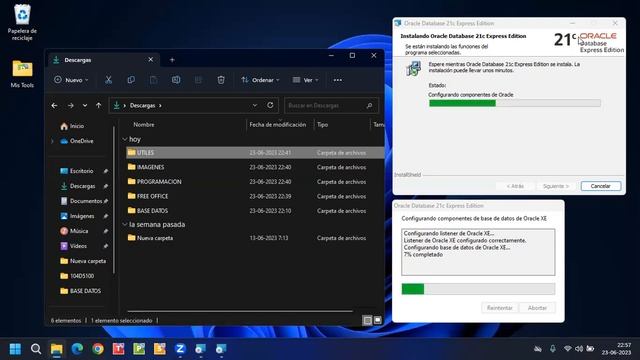Click Reintentar in Oracle XE configuration dialog
This screenshot has height=360, width=640.
click(x=500, y=308)
